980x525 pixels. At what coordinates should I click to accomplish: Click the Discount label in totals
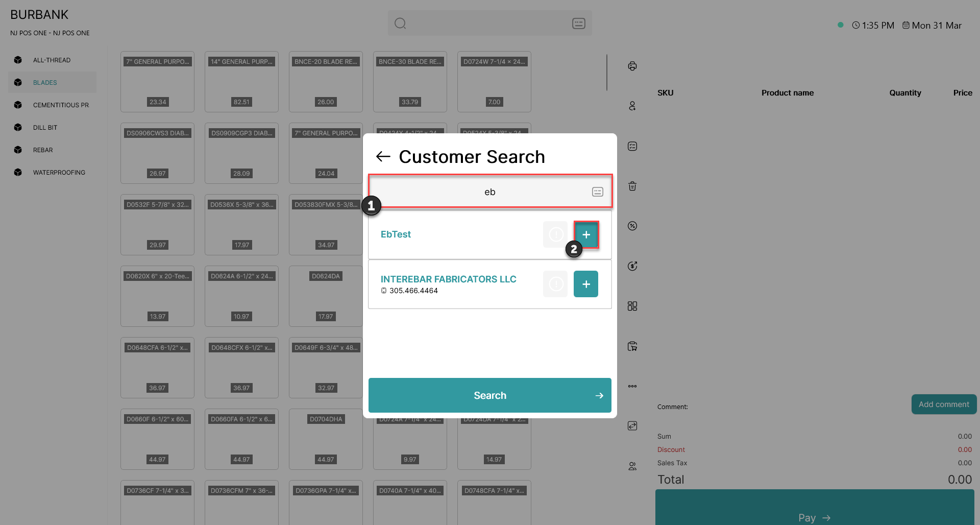(x=671, y=449)
